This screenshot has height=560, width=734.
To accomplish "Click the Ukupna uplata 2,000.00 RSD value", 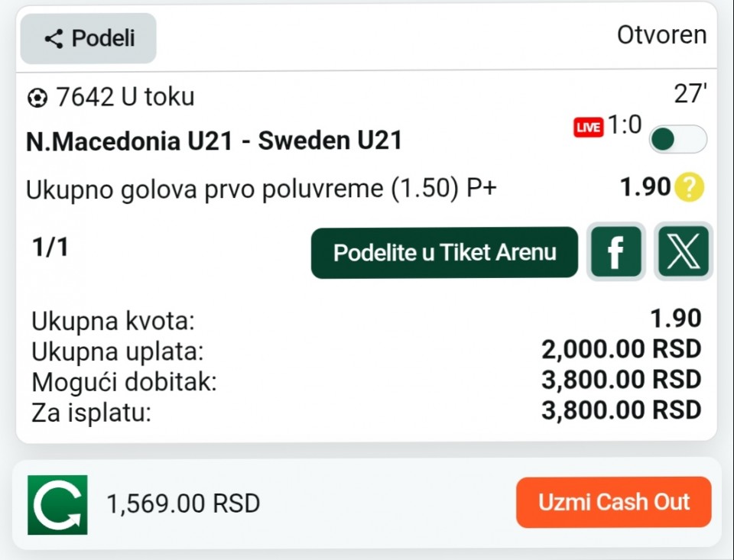I will 621,350.
